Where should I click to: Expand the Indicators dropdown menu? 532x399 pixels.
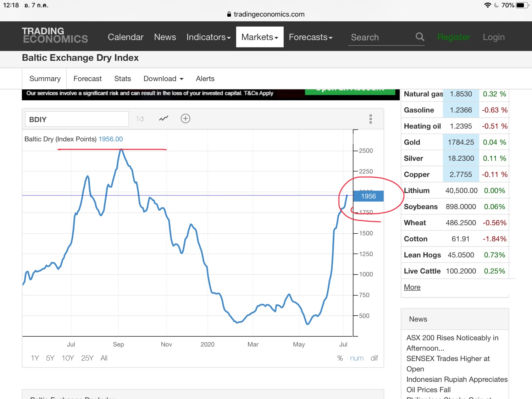pyautogui.click(x=208, y=37)
